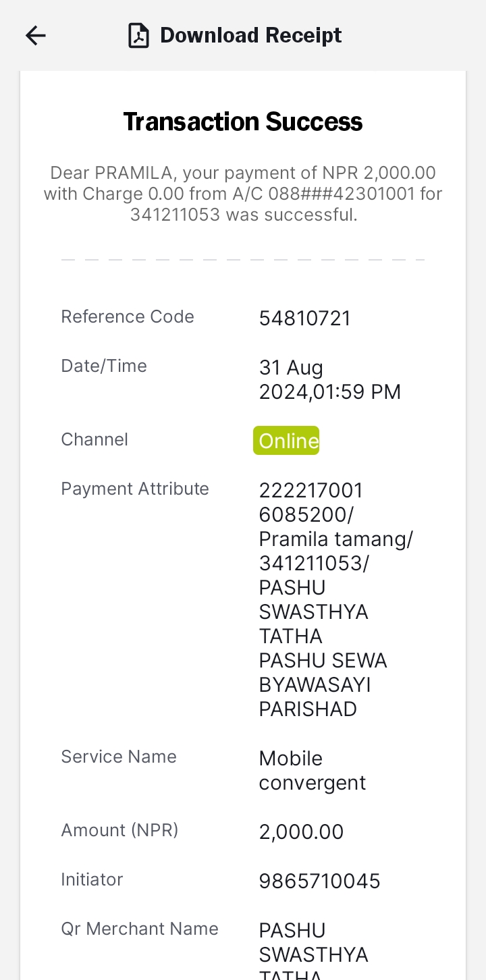
Task: Select the payment confirmation message text
Action: click(243, 194)
